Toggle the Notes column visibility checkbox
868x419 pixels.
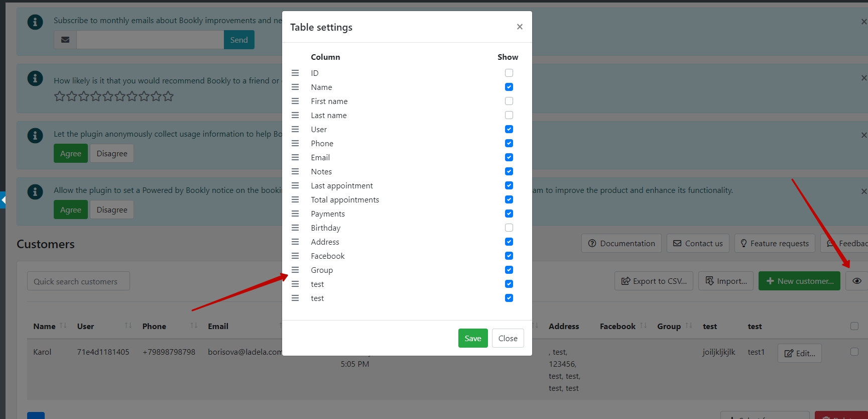(x=509, y=171)
